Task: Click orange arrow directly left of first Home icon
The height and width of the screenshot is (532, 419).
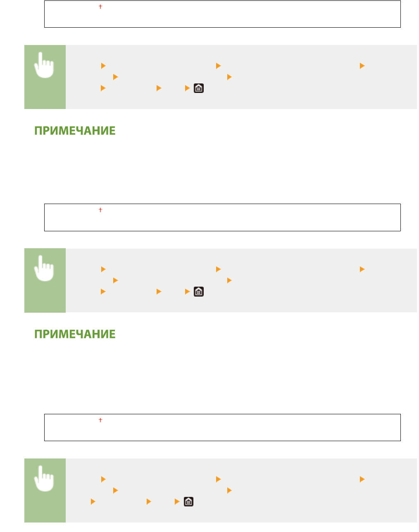Action: (187, 88)
